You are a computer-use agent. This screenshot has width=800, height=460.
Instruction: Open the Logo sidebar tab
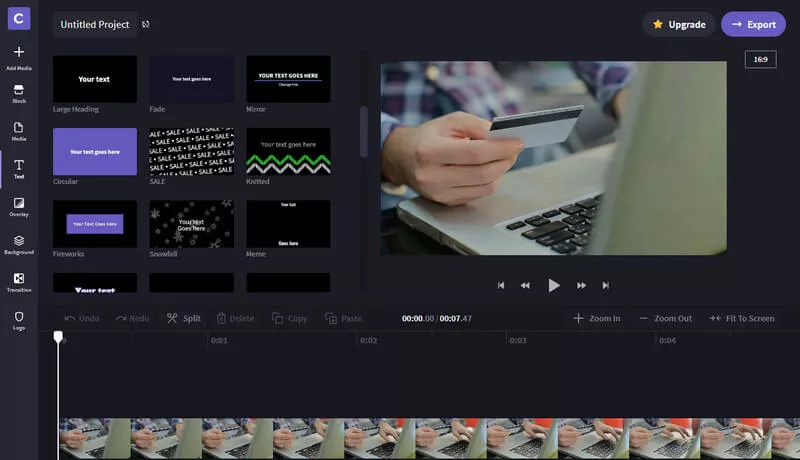click(x=19, y=321)
